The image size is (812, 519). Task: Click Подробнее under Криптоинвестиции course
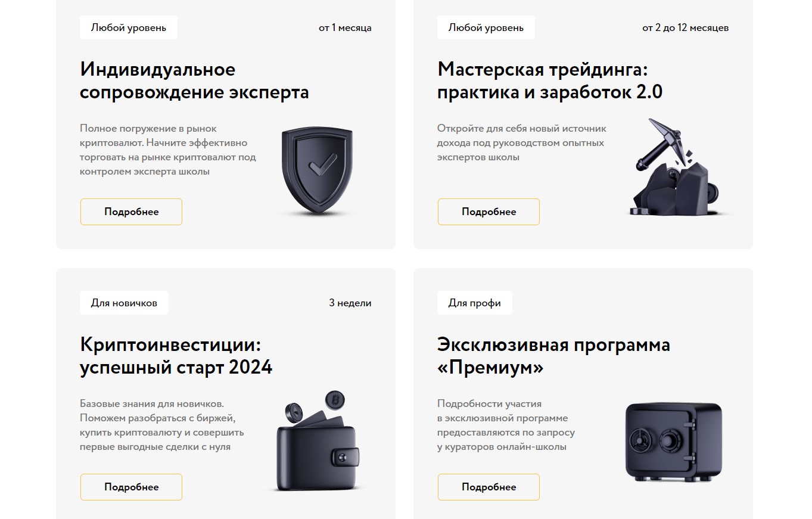pyautogui.click(x=131, y=487)
